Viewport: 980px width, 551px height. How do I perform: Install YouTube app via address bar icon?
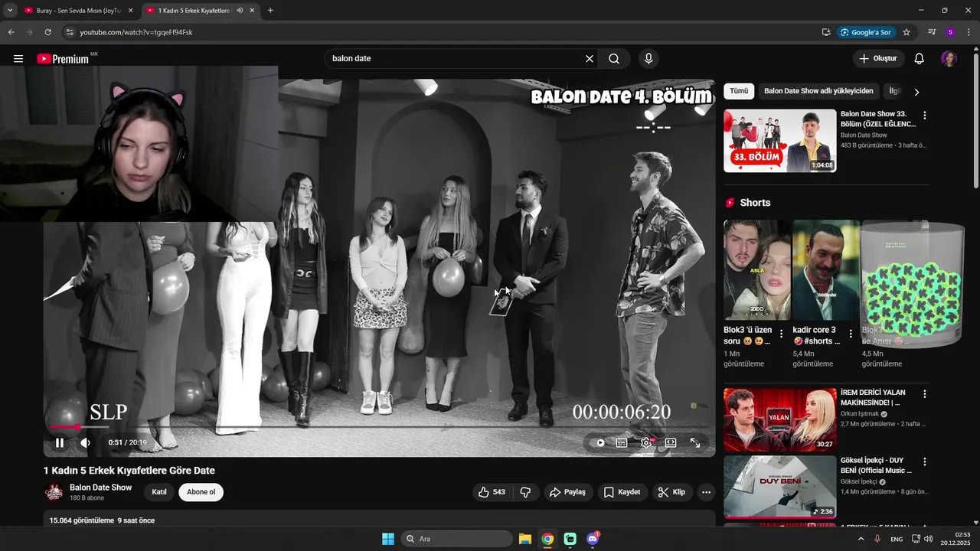pyautogui.click(x=826, y=32)
